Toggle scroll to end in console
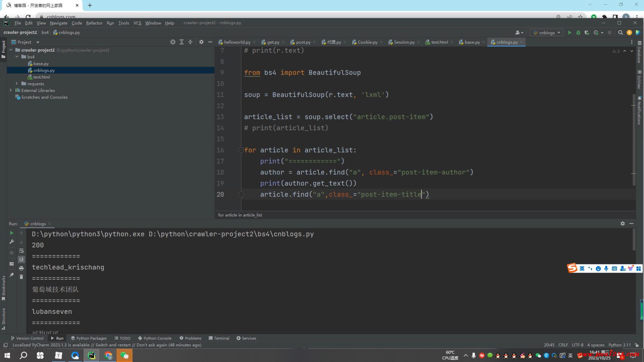 (21, 259)
